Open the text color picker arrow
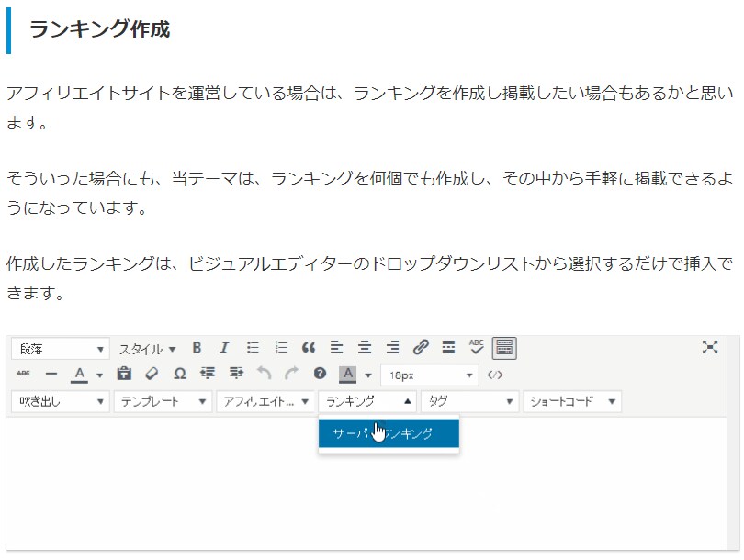This screenshot has height=560, width=744. pos(99,375)
